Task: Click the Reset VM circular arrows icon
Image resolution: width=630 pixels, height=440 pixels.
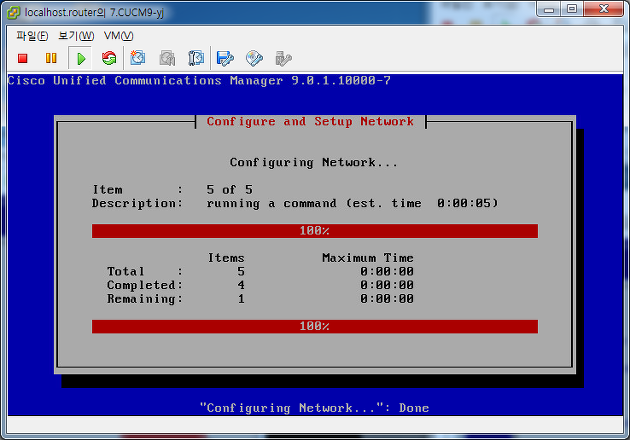Action: coord(109,58)
